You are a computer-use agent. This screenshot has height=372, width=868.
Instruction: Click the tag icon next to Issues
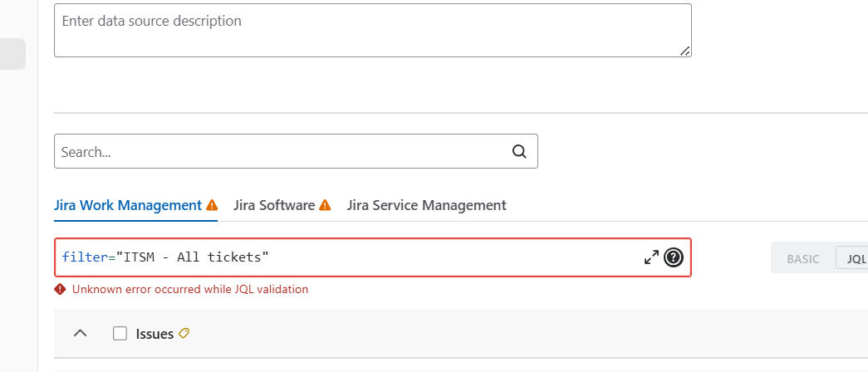(184, 333)
